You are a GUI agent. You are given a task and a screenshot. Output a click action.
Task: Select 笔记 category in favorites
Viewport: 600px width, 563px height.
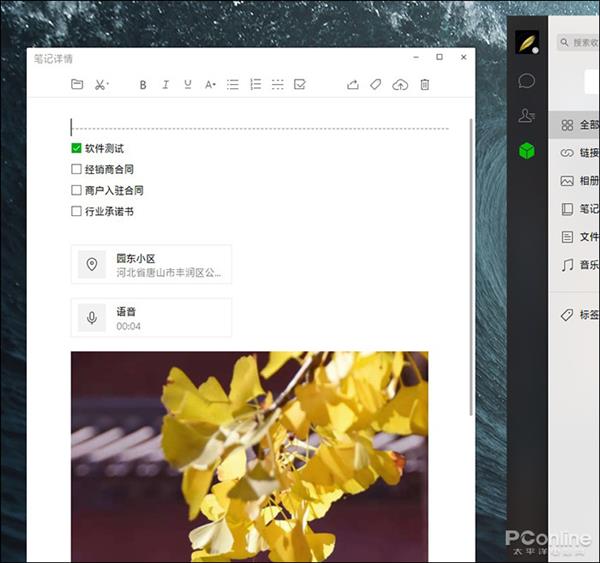click(x=574, y=209)
